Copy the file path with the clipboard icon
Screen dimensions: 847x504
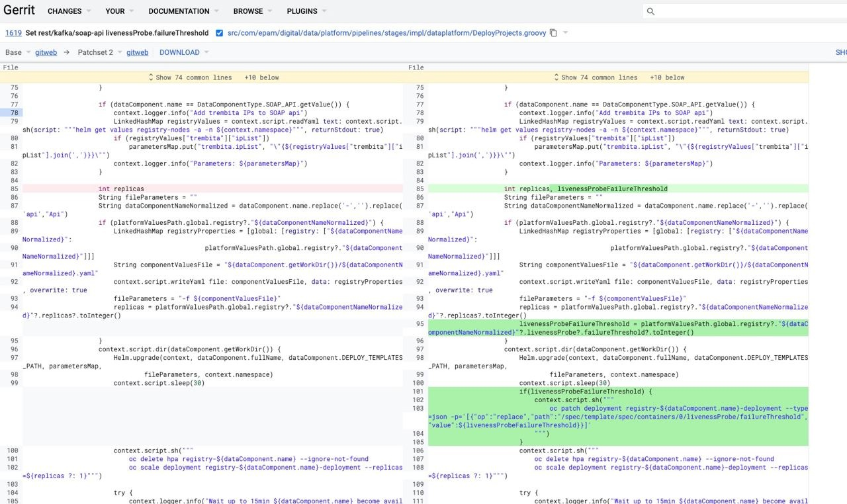pos(553,33)
